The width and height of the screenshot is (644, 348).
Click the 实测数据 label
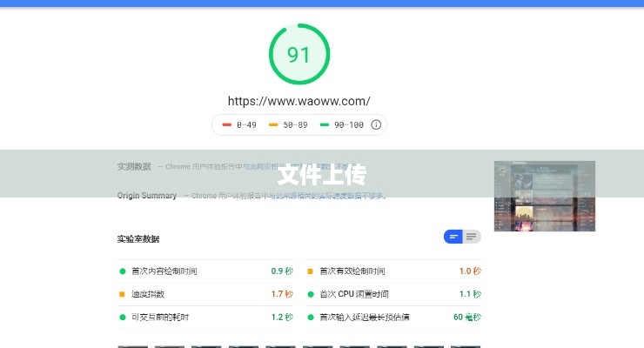[134, 166]
